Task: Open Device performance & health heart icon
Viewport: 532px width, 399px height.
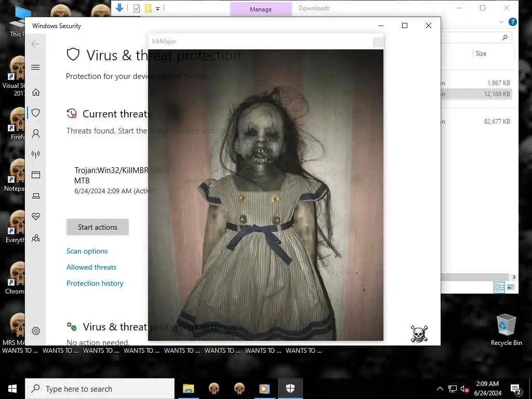Action: (36, 217)
